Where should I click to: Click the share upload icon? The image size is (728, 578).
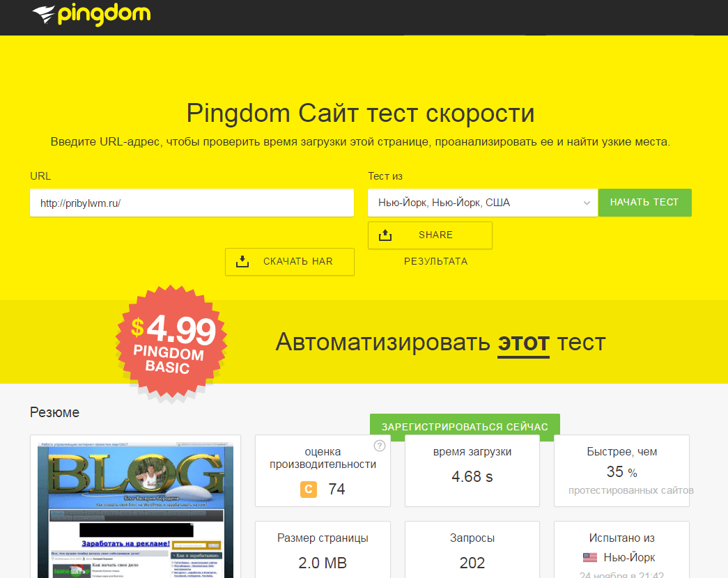[385, 235]
